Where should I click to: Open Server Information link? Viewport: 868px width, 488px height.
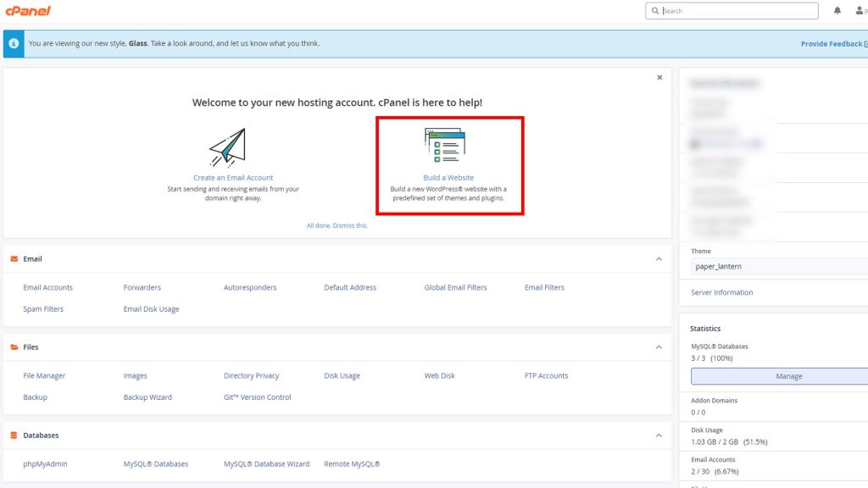(x=722, y=292)
